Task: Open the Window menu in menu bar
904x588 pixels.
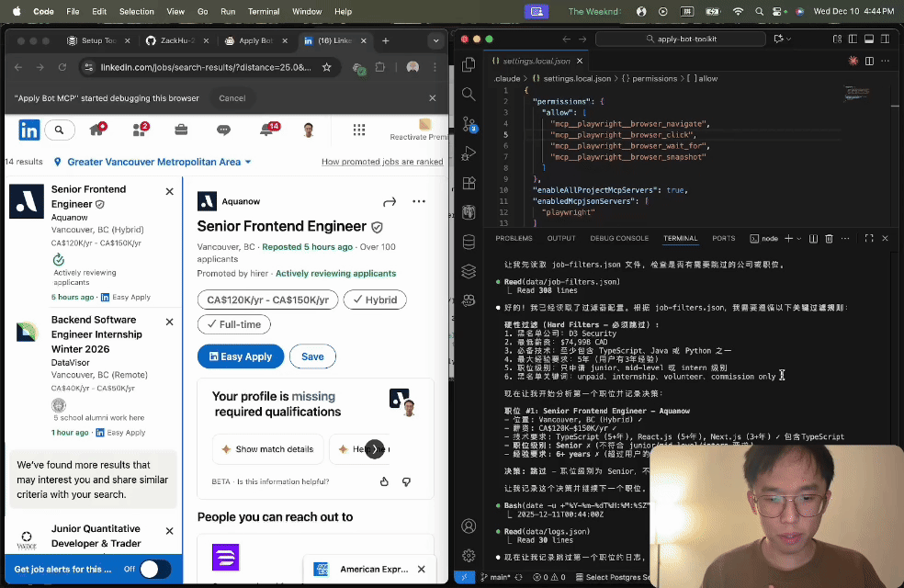Action: pos(308,11)
